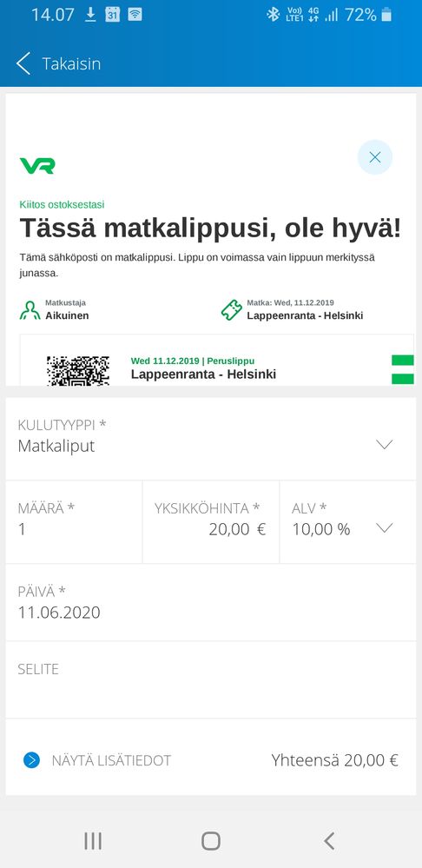Tap the Lappeenranta - Helsinki ticket heading

pyautogui.click(x=203, y=374)
